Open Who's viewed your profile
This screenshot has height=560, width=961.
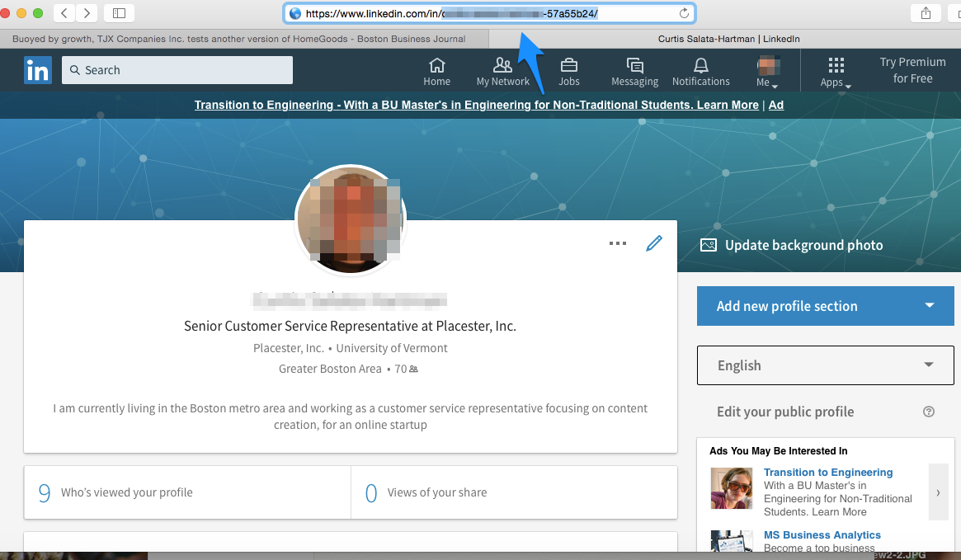pos(187,492)
